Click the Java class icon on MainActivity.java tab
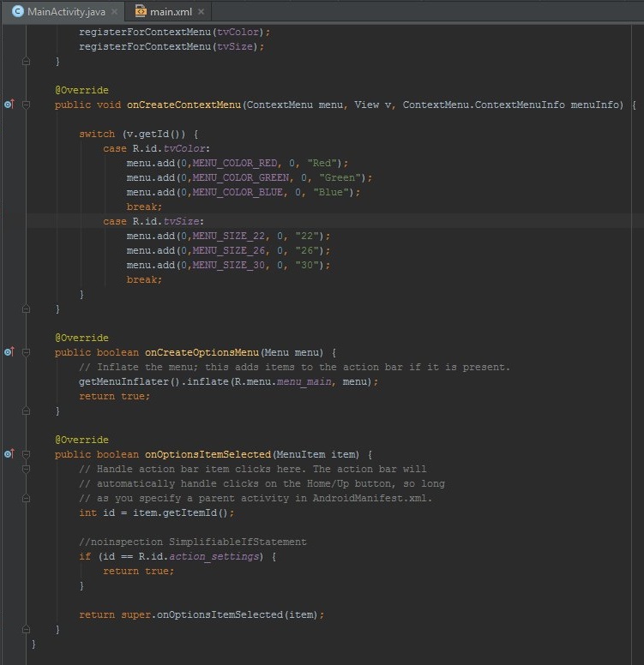Viewport: 644px width, 665px height. [18, 11]
